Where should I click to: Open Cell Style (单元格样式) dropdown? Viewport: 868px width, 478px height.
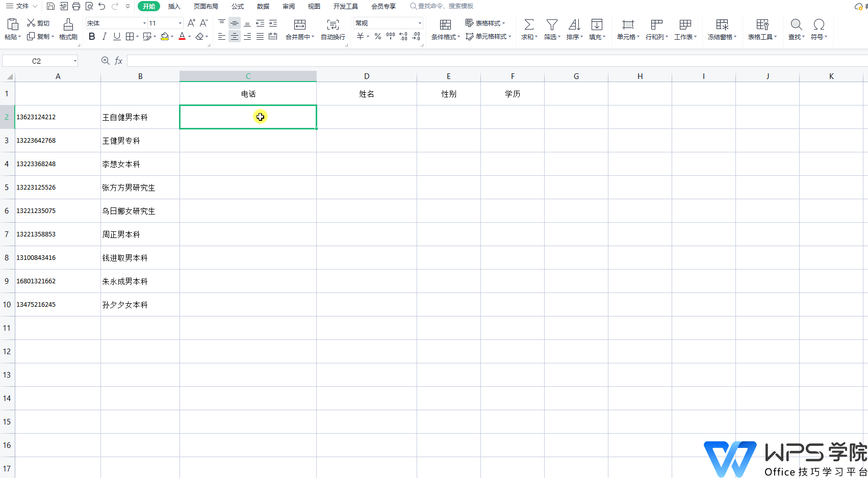[489, 36]
